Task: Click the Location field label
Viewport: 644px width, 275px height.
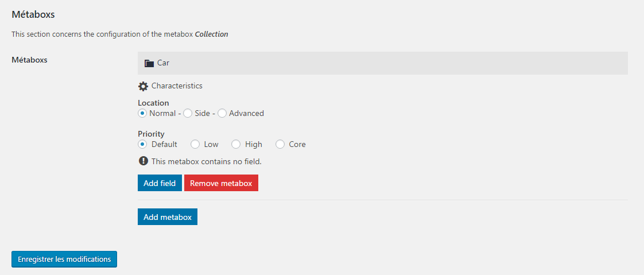Action: 153,103
